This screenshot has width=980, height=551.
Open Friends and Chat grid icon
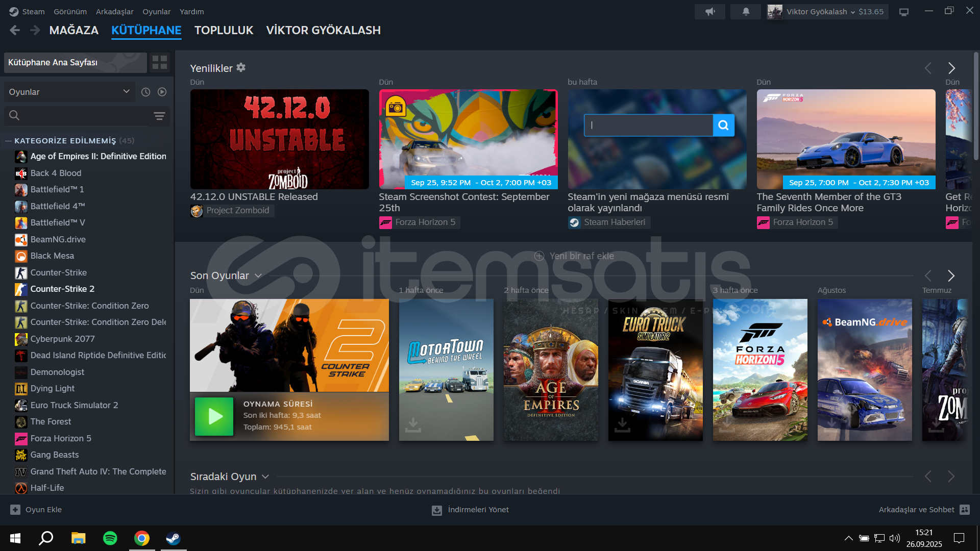965,510
